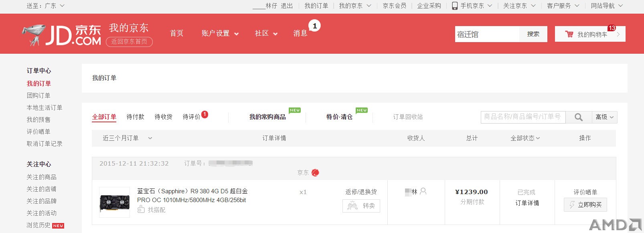This screenshot has height=233, width=644.
Task: Open the 账户设置 dropdown menu
Action: pos(220,33)
